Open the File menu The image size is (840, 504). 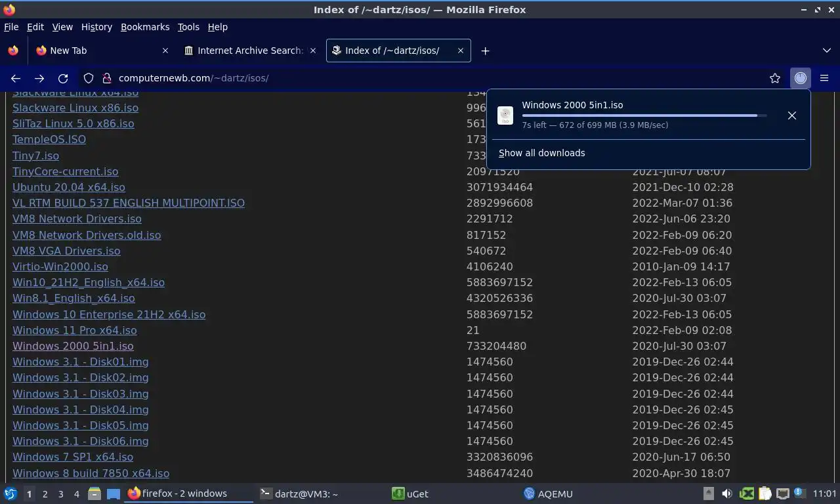(x=11, y=27)
